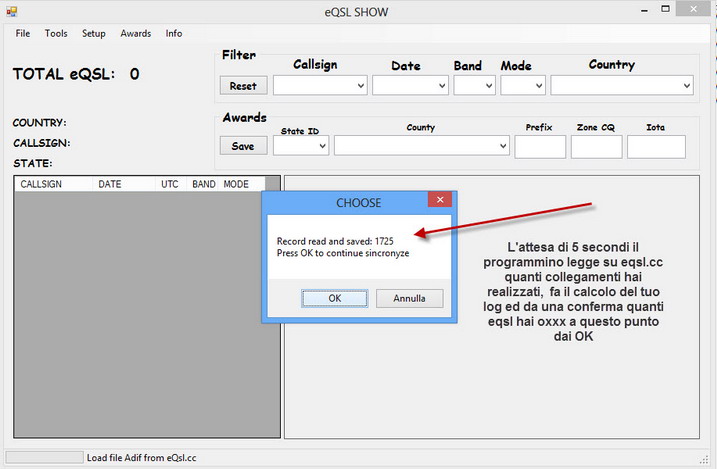717x469 pixels.
Task: Click 'Load file Adif from eQsl.cc' status text
Action: pos(141,458)
